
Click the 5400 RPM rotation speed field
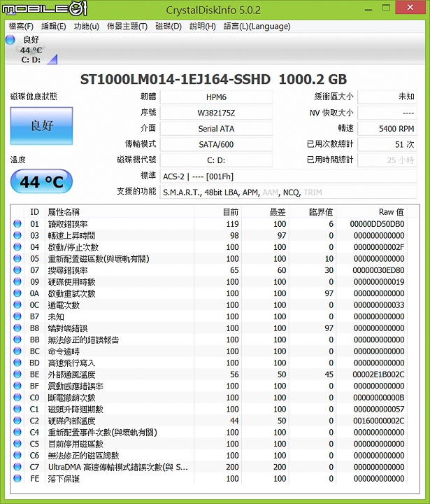point(387,129)
